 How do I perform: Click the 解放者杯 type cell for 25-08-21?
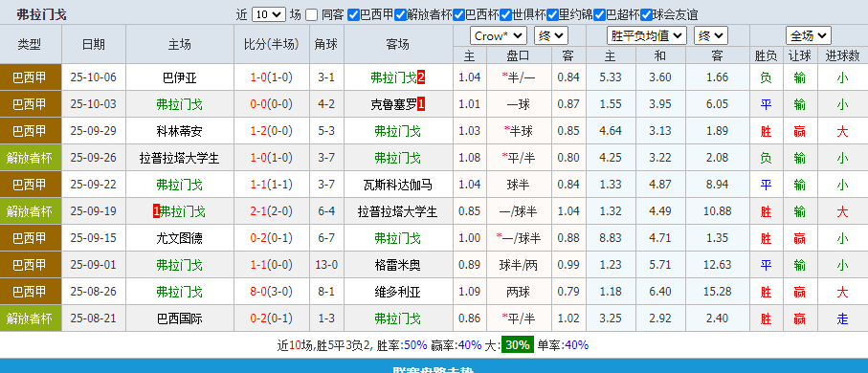pos(30,318)
